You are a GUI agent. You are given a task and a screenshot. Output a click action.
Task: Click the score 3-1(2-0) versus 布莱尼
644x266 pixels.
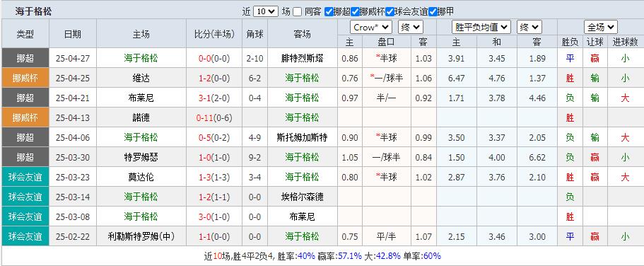[x=214, y=98]
